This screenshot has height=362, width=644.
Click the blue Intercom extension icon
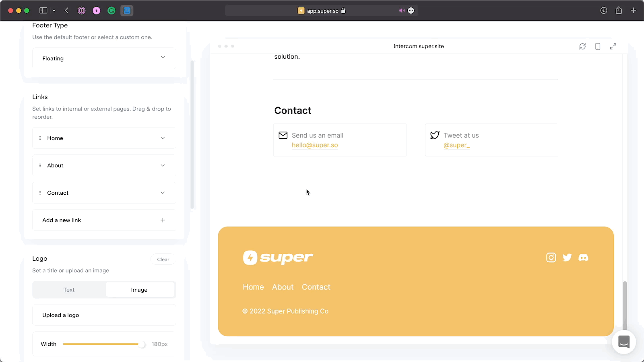click(x=127, y=10)
